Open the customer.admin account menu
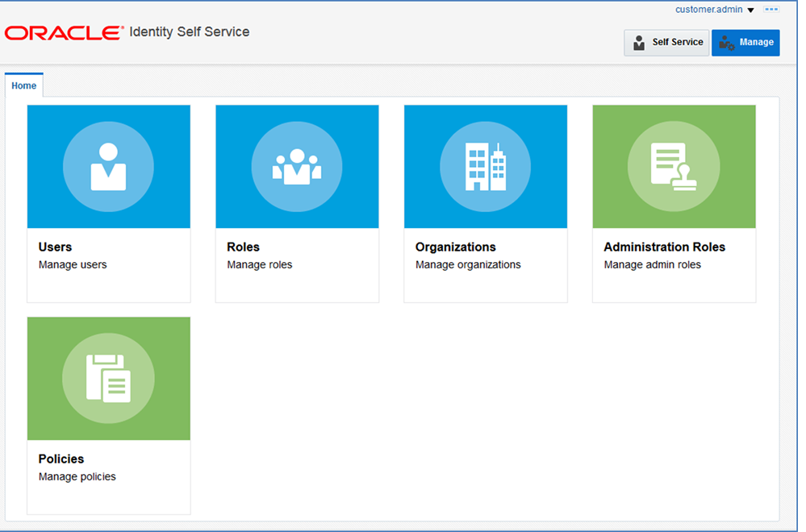 coord(709,9)
